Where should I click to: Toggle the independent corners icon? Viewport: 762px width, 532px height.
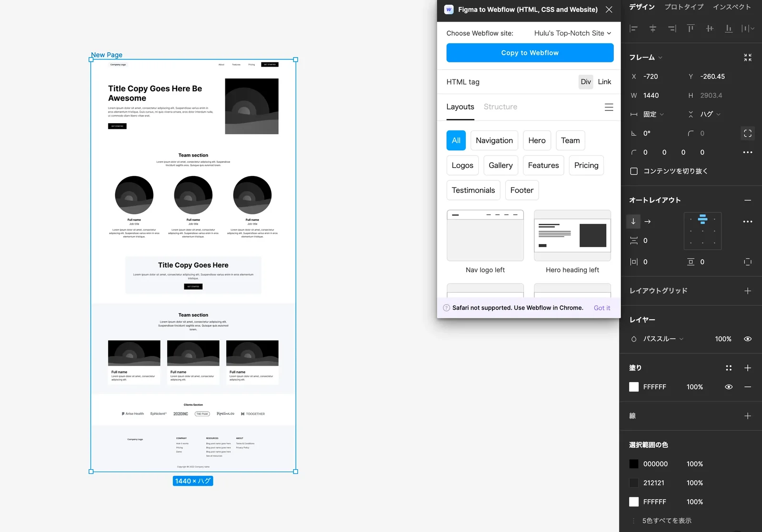(x=748, y=133)
